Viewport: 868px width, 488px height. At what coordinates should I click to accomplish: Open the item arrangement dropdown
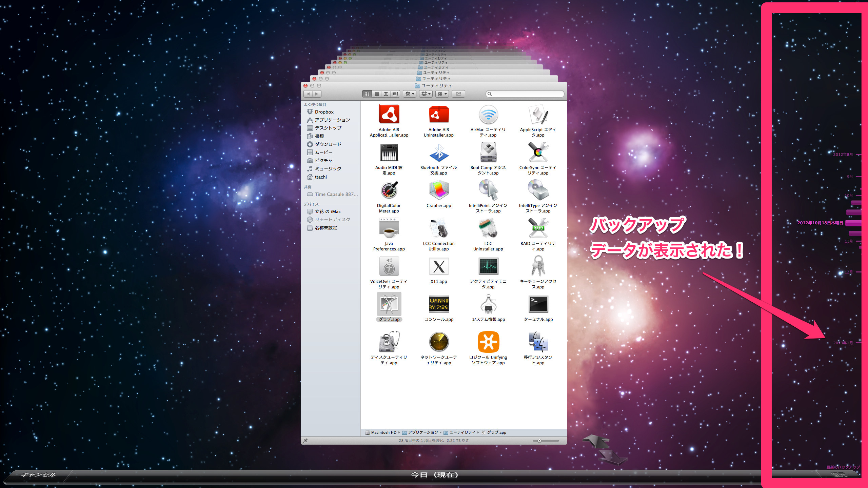click(442, 94)
